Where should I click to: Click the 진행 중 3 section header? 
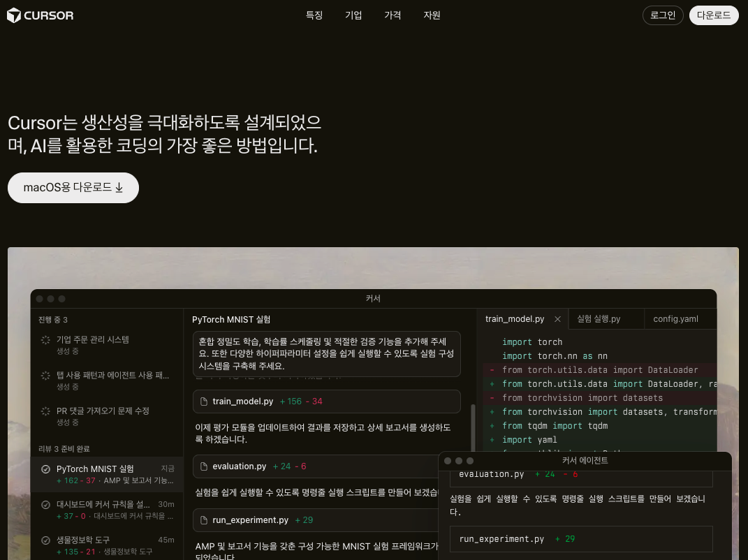pyautogui.click(x=52, y=320)
